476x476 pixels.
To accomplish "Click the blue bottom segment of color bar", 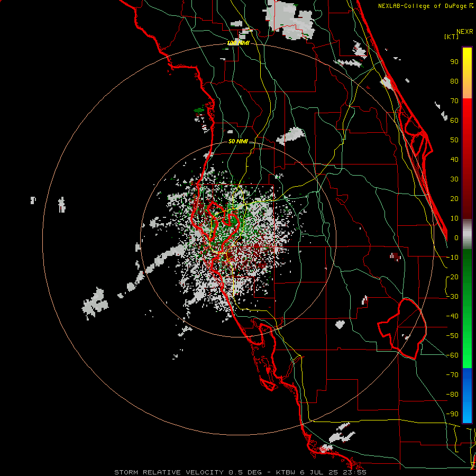I will pyautogui.click(x=467, y=396).
